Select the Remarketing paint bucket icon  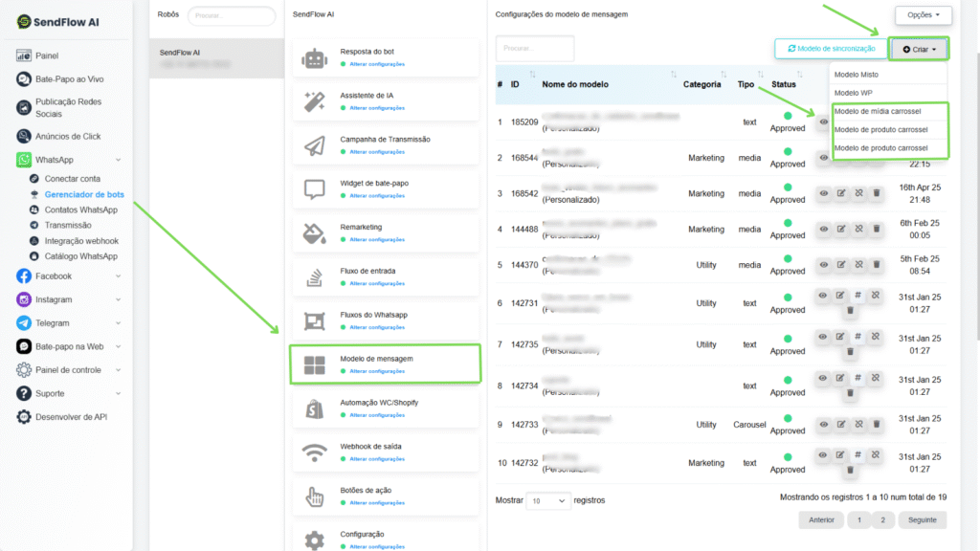(314, 233)
